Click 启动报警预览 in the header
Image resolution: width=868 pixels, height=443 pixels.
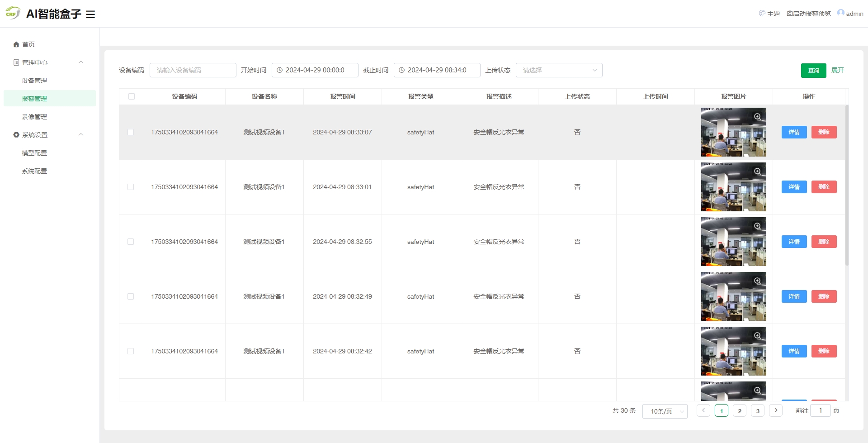pyautogui.click(x=809, y=14)
